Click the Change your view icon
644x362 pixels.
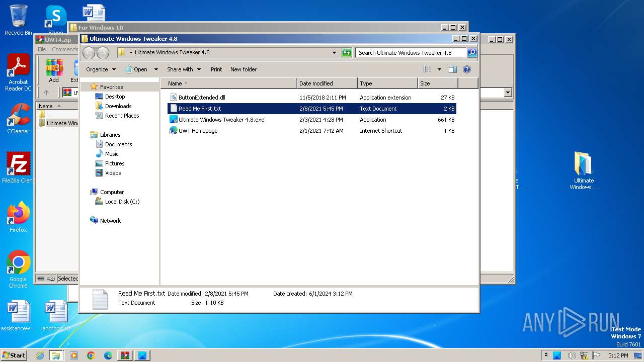(427, 69)
